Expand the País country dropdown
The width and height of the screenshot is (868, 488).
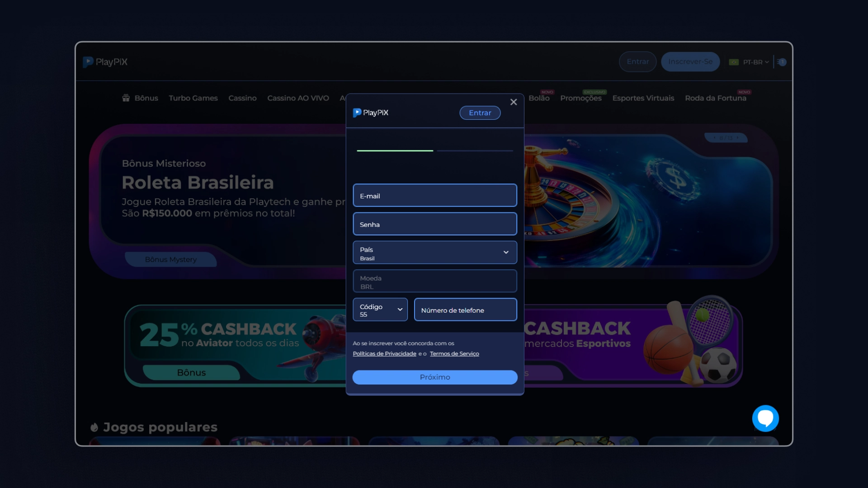point(506,252)
